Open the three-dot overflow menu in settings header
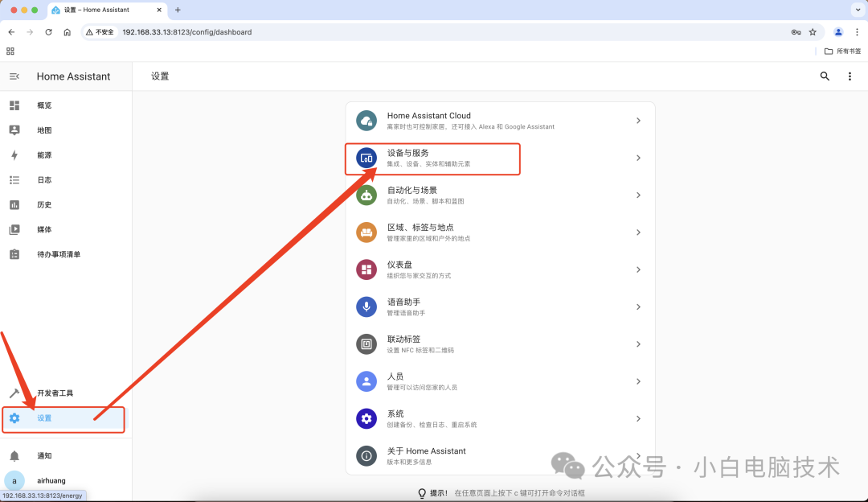Screen dimensions: 868x502 (x=850, y=76)
